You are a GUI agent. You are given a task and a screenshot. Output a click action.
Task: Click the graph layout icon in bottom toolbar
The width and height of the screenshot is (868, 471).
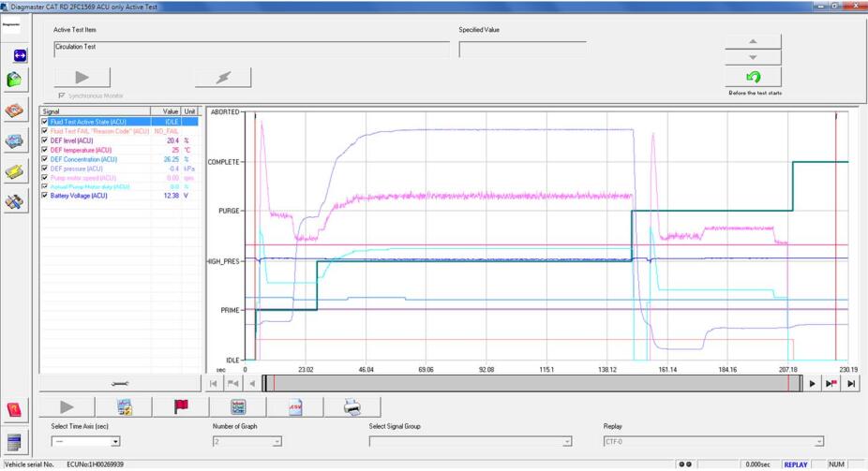coord(238,407)
